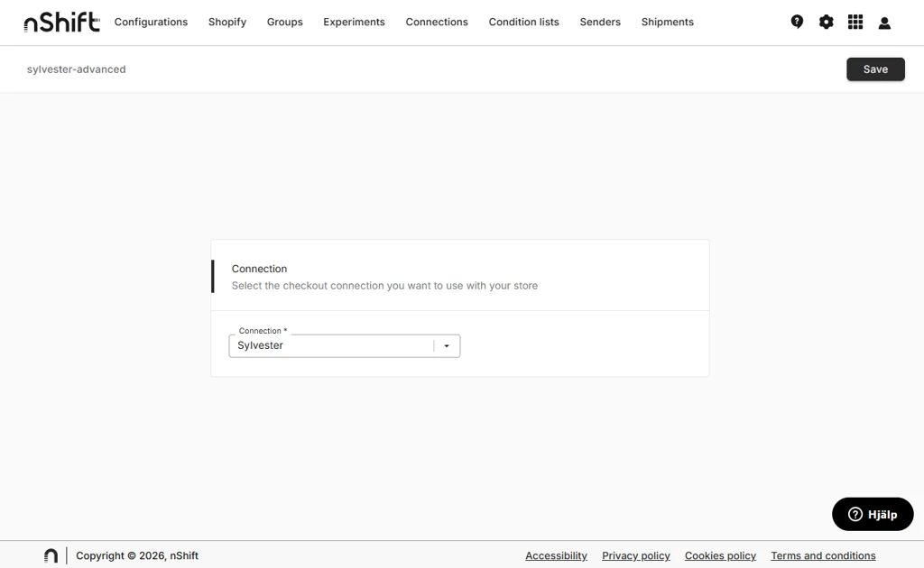Save the sylvester-advanced configuration

874,69
